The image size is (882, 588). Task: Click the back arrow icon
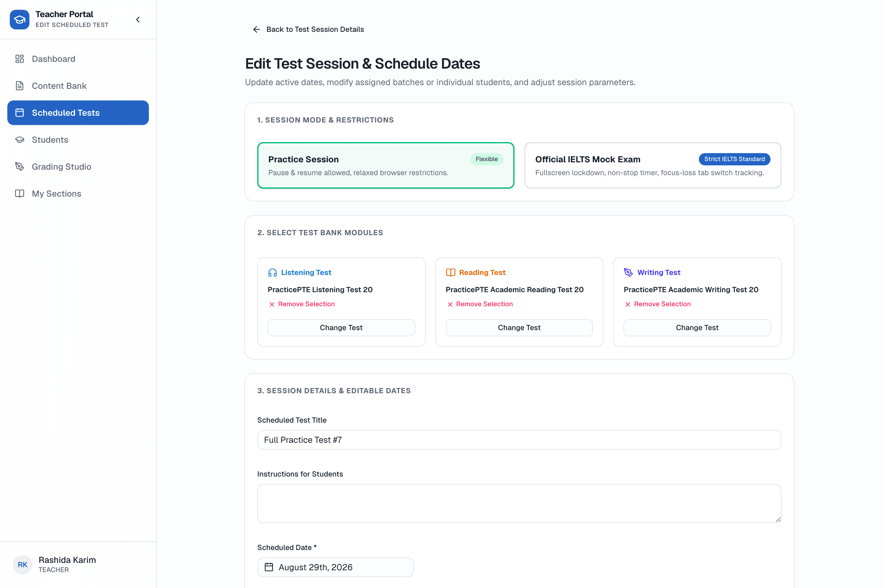[x=257, y=29]
